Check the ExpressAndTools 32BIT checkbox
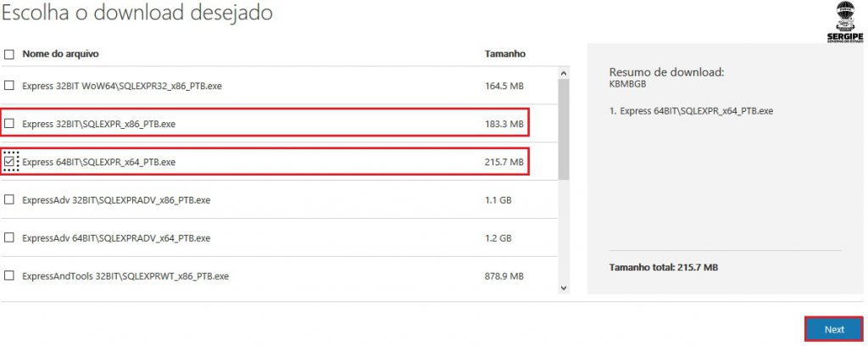868x346 pixels. click(x=9, y=276)
